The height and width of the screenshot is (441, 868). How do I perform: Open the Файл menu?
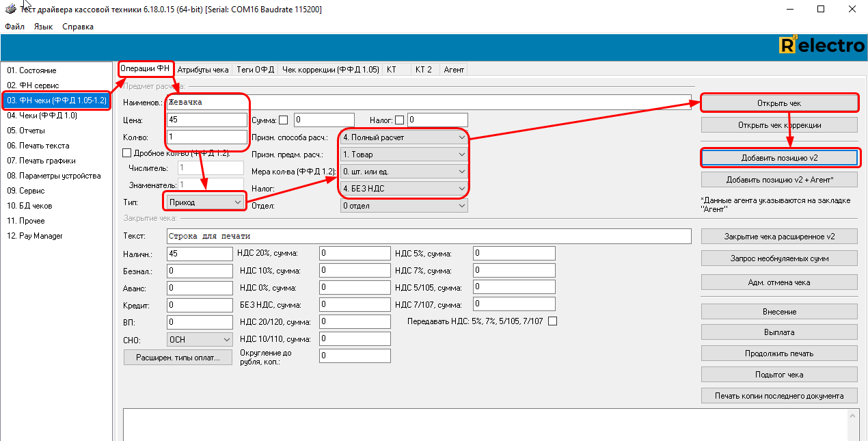click(x=14, y=27)
